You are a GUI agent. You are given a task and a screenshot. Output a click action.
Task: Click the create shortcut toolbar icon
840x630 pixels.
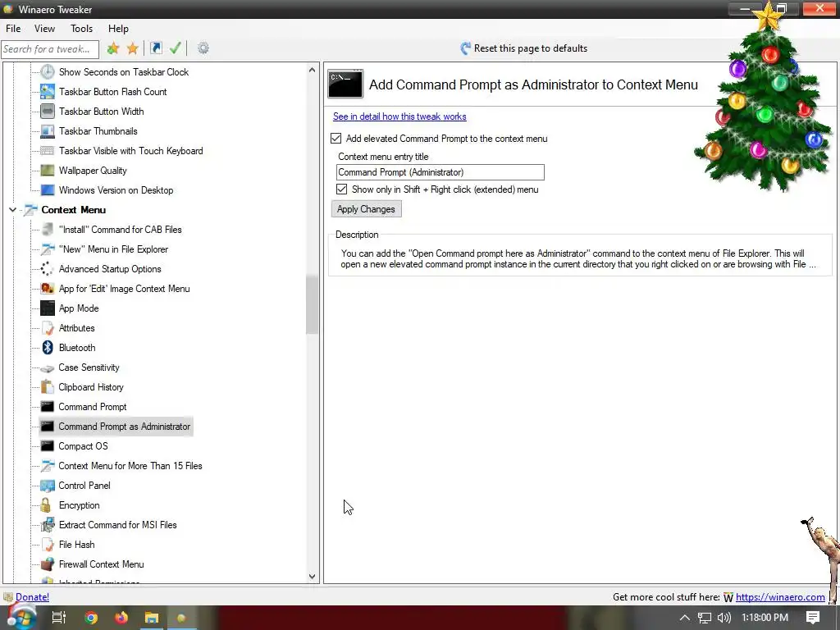156,48
